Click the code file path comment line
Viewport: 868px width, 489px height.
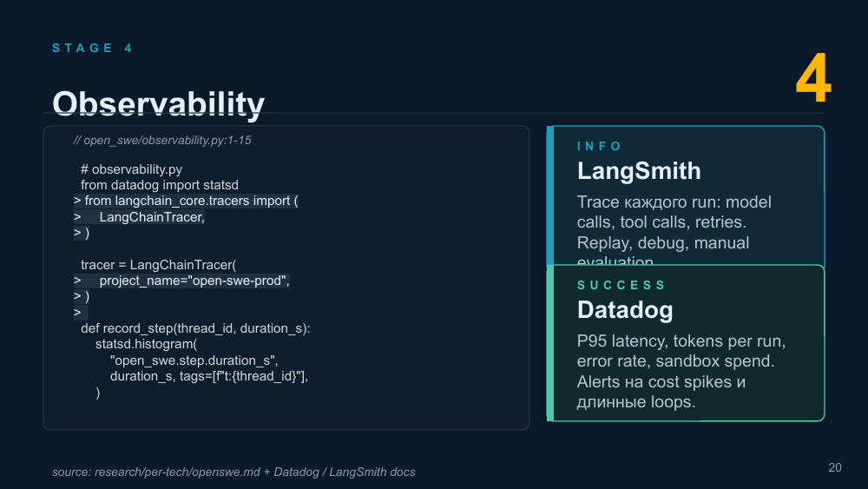(162, 140)
